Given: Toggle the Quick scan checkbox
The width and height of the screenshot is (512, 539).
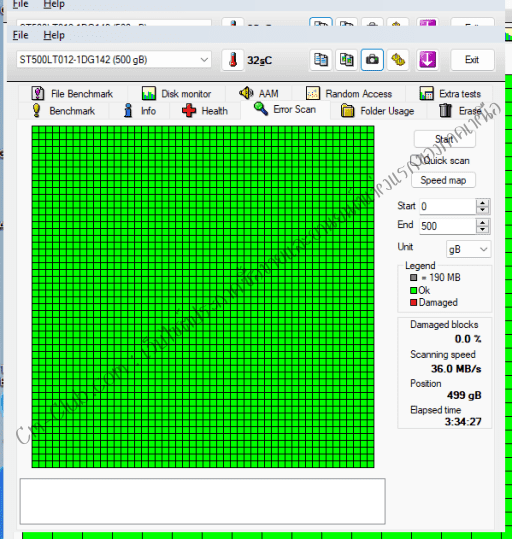Looking at the screenshot, I should [416, 161].
